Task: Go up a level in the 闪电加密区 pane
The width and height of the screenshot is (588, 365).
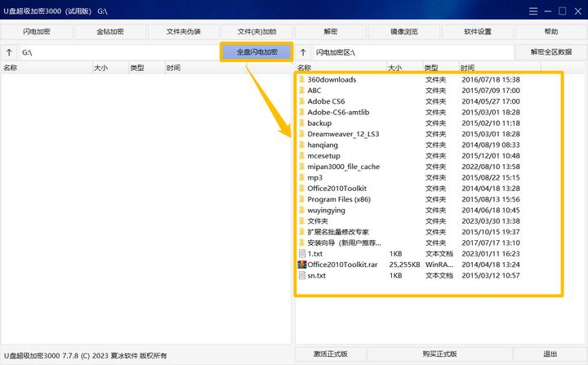Action: (x=303, y=52)
